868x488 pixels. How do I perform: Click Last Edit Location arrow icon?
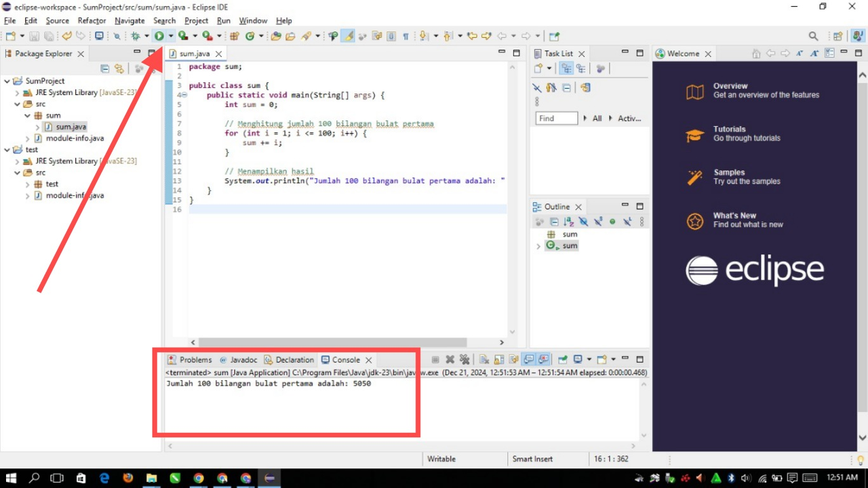(472, 36)
